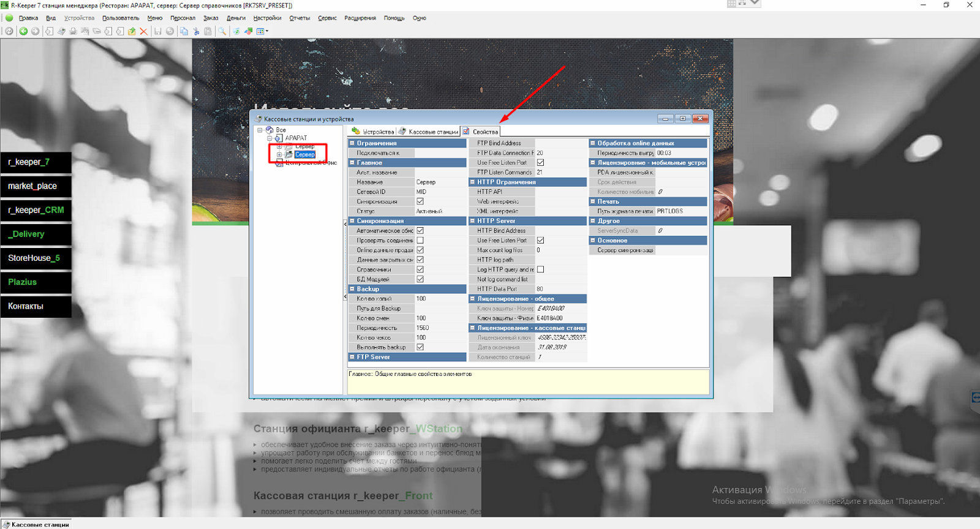Viewport: 980px width, 529px height.
Task: Click the APAPAT restaurant node icon
Action: [279, 138]
